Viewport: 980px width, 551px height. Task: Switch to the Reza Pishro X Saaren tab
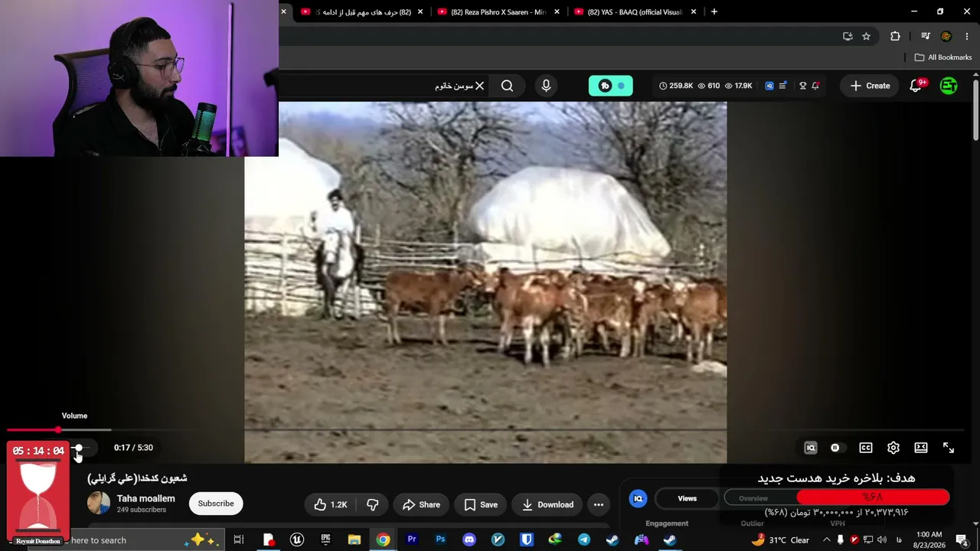[498, 12]
